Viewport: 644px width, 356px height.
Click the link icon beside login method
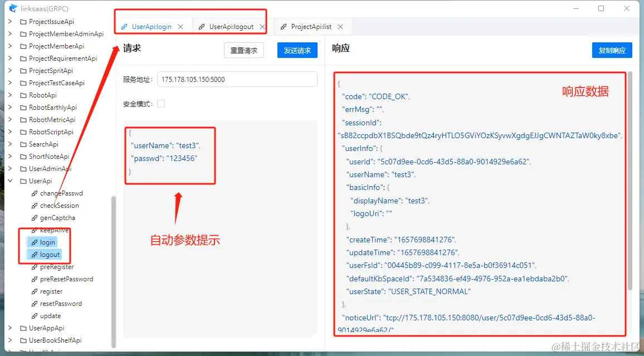35,242
